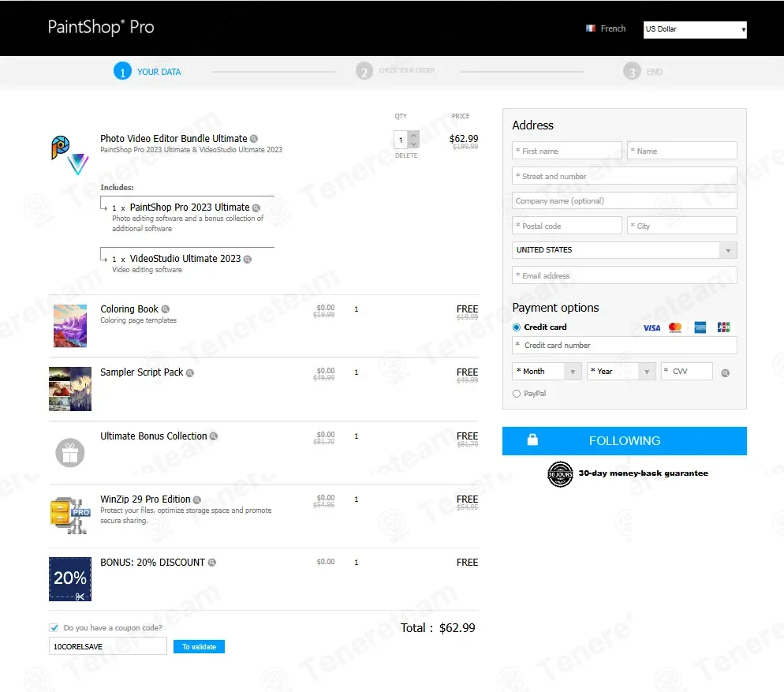Screen dimensions: 784x692
Task: Click info icon beside VideoStudio Ultimate 2023
Action: tap(248, 259)
